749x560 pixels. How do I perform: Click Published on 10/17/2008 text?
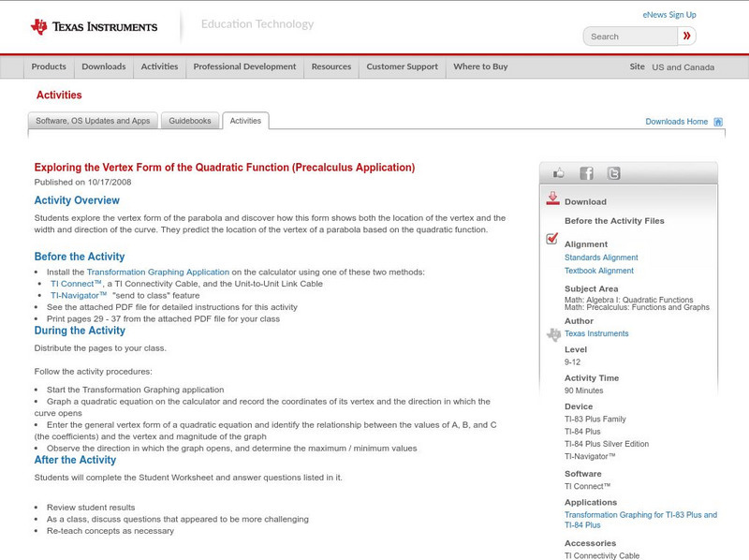click(82, 182)
